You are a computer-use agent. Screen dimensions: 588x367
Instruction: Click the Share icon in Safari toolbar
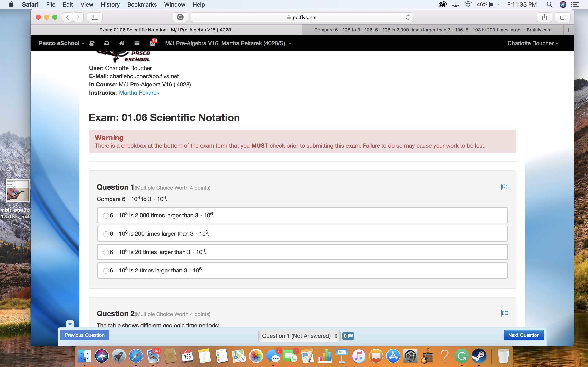(x=544, y=17)
